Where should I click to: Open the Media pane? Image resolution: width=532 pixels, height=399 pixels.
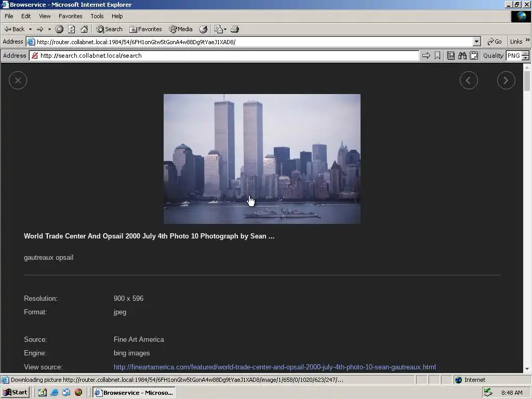click(x=181, y=29)
